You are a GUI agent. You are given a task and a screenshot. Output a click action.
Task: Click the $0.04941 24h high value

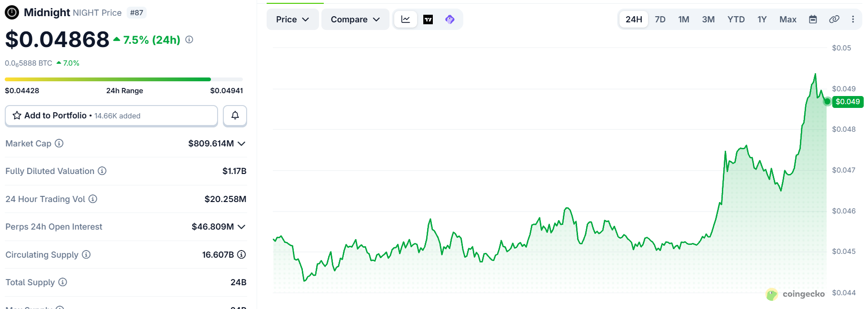227,91
